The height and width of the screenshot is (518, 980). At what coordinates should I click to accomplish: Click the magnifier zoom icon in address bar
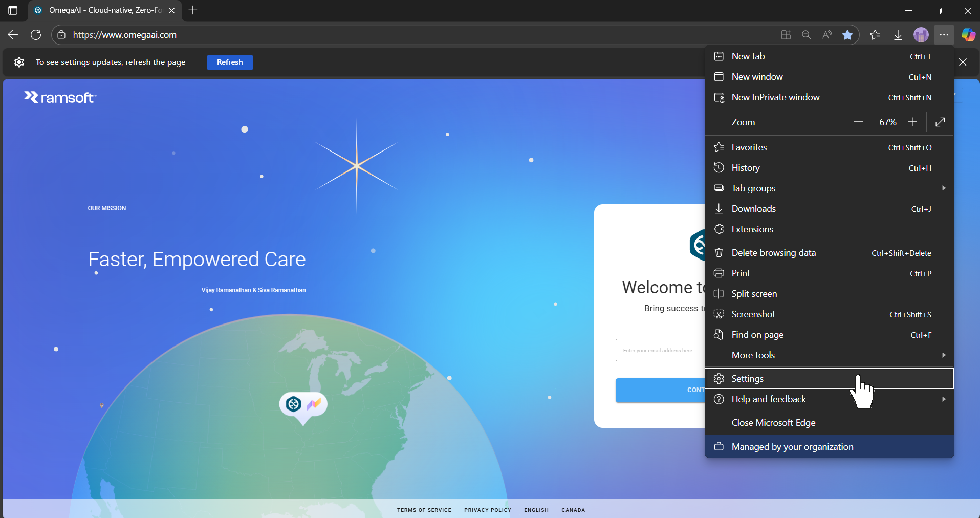pos(807,35)
